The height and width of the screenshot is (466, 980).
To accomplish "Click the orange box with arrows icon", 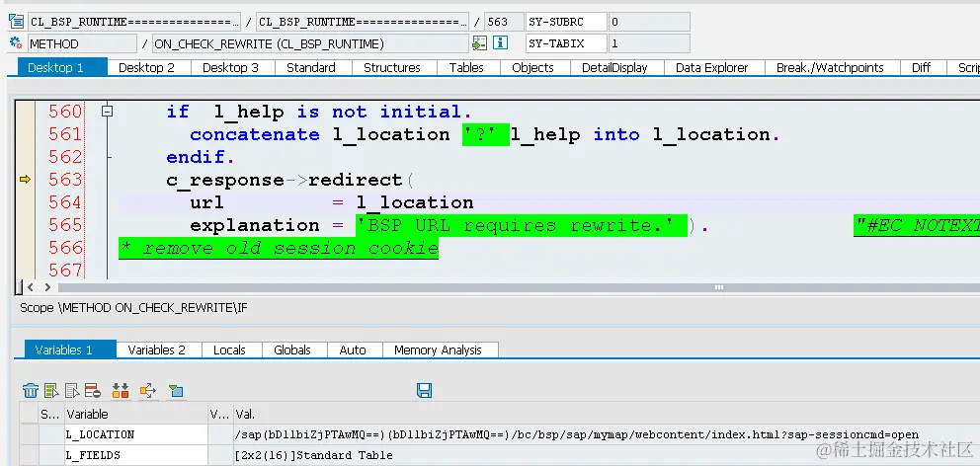I will [x=148, y=391].
